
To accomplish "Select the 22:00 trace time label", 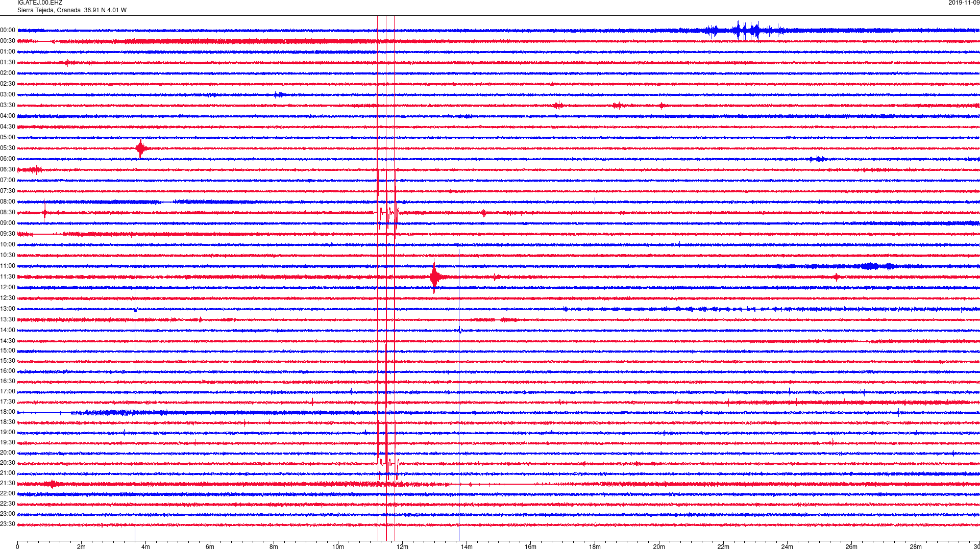I will [8, 493].
